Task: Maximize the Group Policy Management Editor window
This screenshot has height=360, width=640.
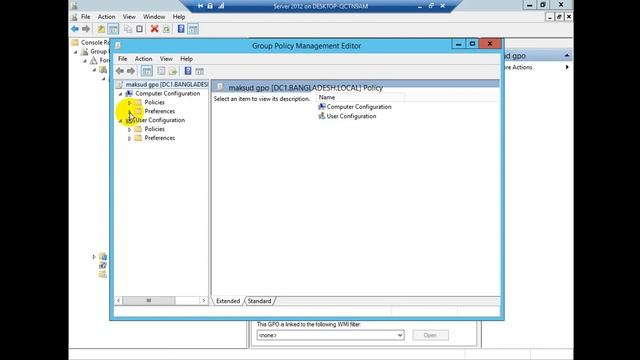Action: pyautogui.click(x=472, y=44)
